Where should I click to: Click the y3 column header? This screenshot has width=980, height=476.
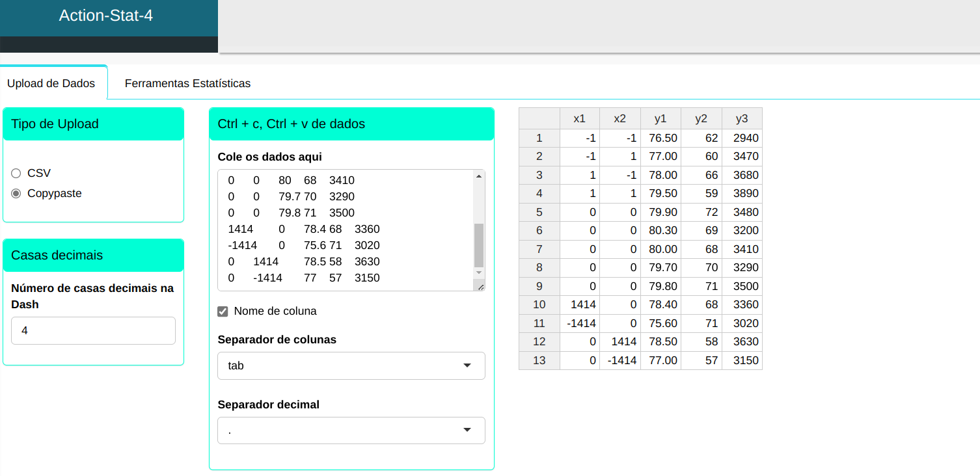coord(741,118)
